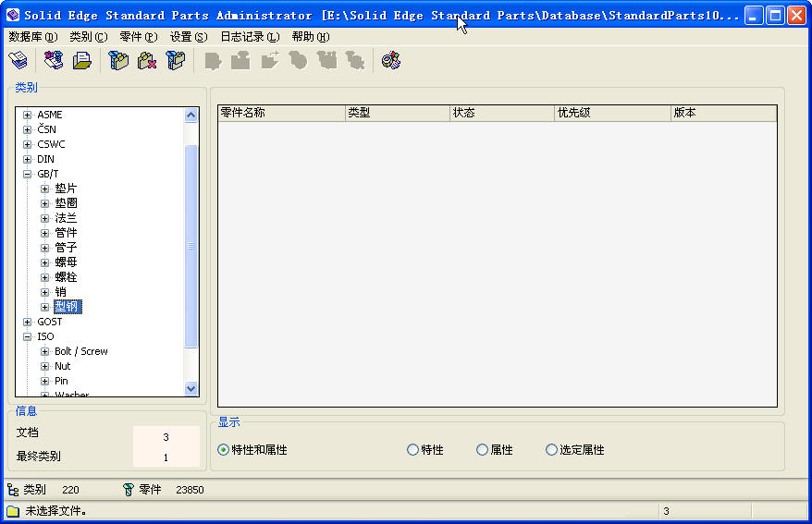Sort by the 优先级 column header
Screen dimensions: 812x524
612,113
